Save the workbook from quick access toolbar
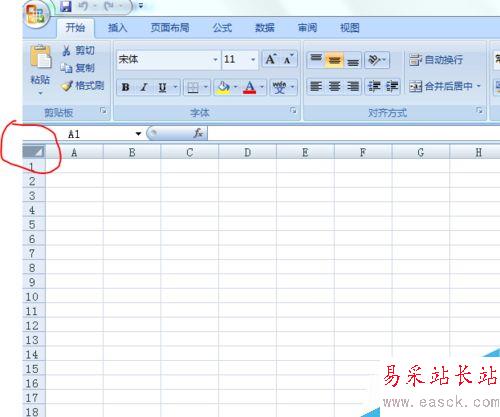The image size is (500, 417). 66,6
